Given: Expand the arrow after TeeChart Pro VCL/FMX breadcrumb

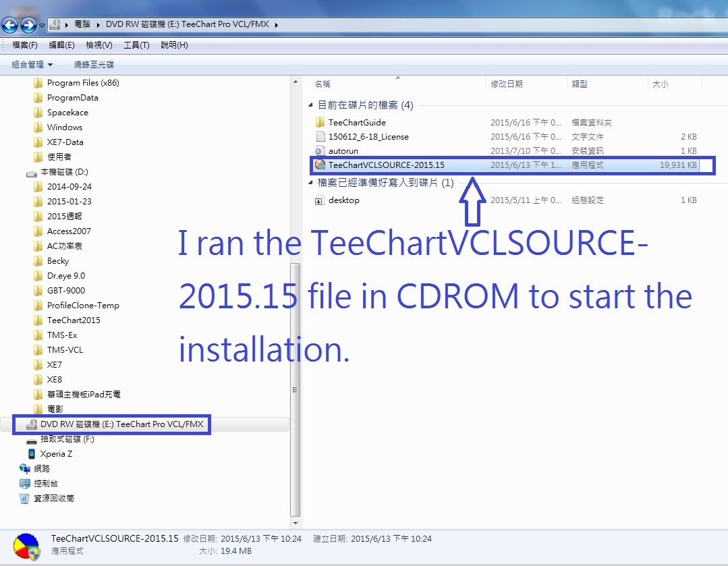Looking at the screenshot, I should (276, 24).
